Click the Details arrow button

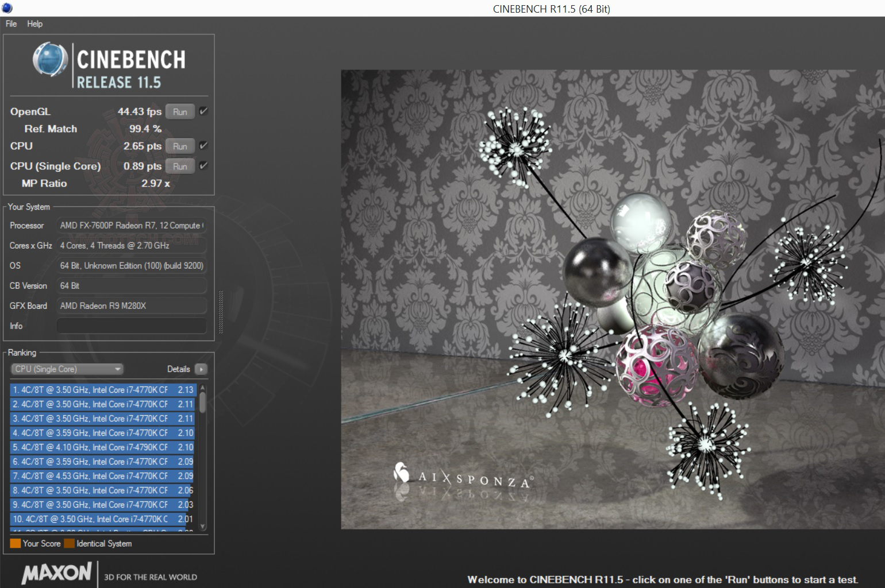(201, 369)
